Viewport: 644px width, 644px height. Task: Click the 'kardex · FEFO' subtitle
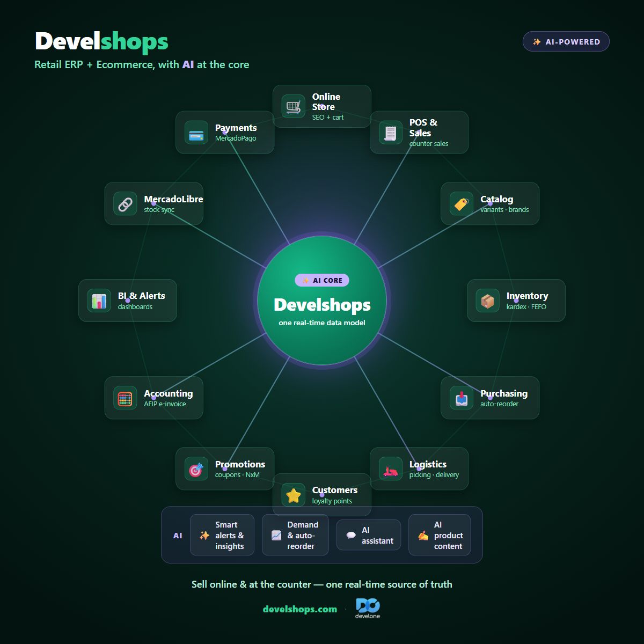point(526,307)
